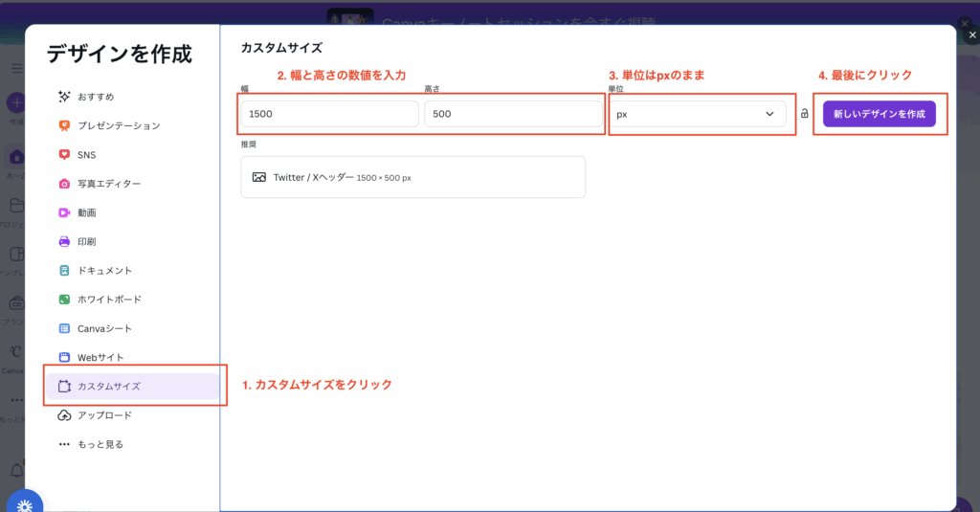This screenshot has height=512, width=980.
Task: Open 写真エディター camera icon
Action: (x=64, y=184)
